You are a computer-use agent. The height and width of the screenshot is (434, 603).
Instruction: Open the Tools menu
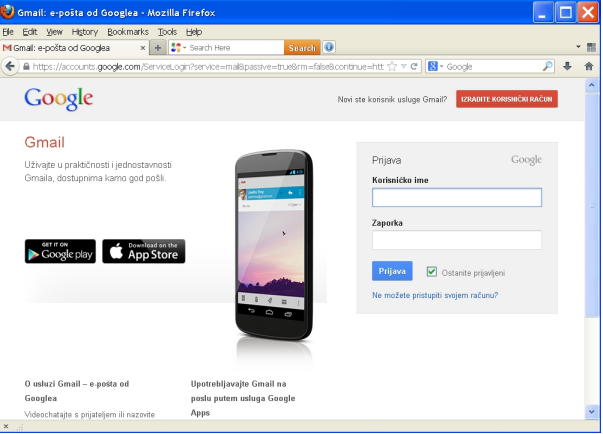(x=167, y=32)
